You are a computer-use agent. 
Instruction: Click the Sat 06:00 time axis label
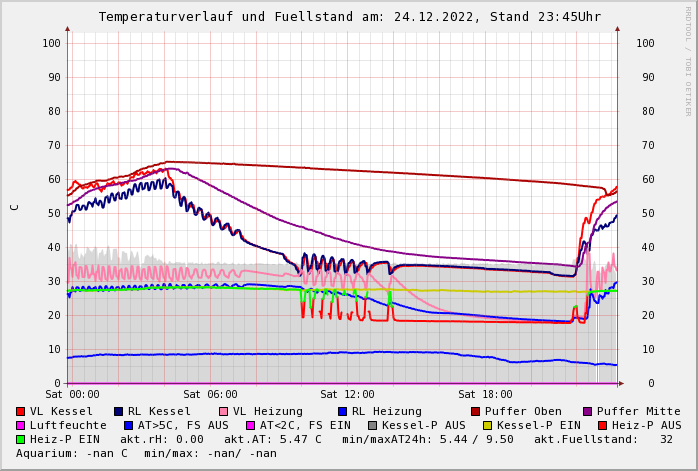pyautogui.click(x=210, y=395)
